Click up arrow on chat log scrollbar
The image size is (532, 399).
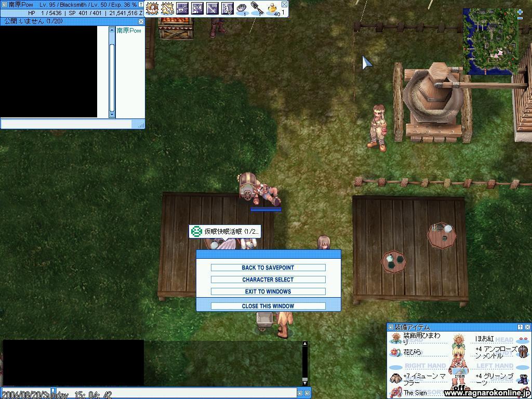(304, 344)
